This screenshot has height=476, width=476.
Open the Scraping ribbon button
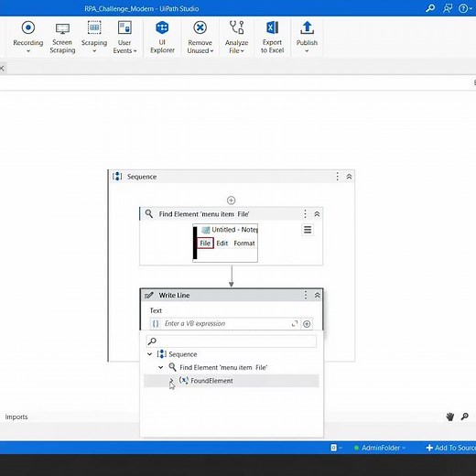(x=94, y=36)
